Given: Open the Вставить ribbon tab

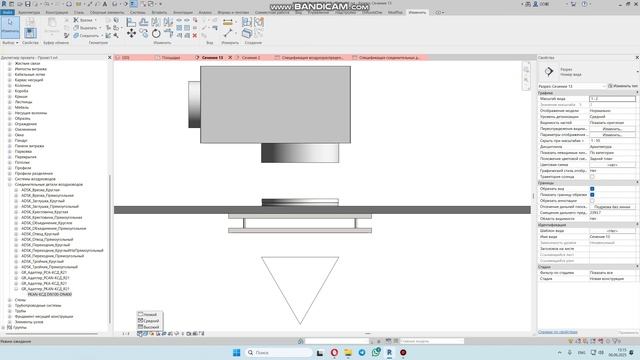Looking at the screenshot, I should 159,13.
